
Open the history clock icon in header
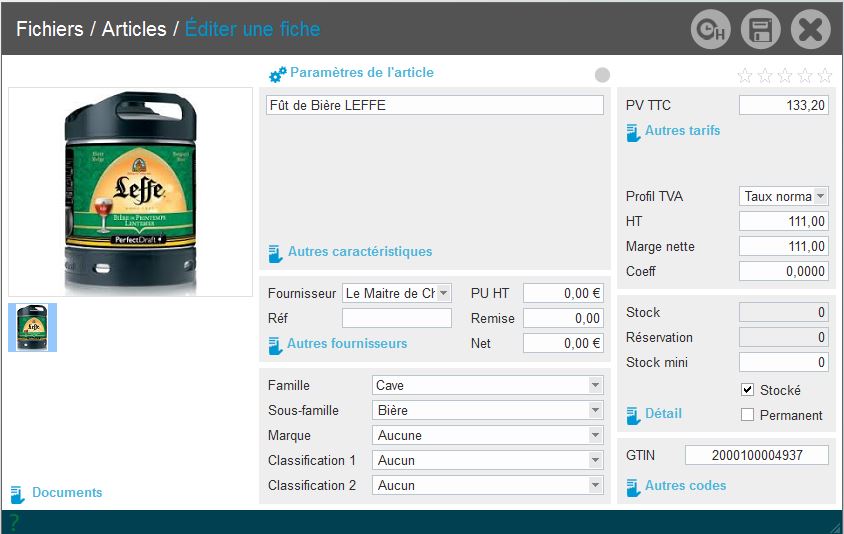(711, 30)
